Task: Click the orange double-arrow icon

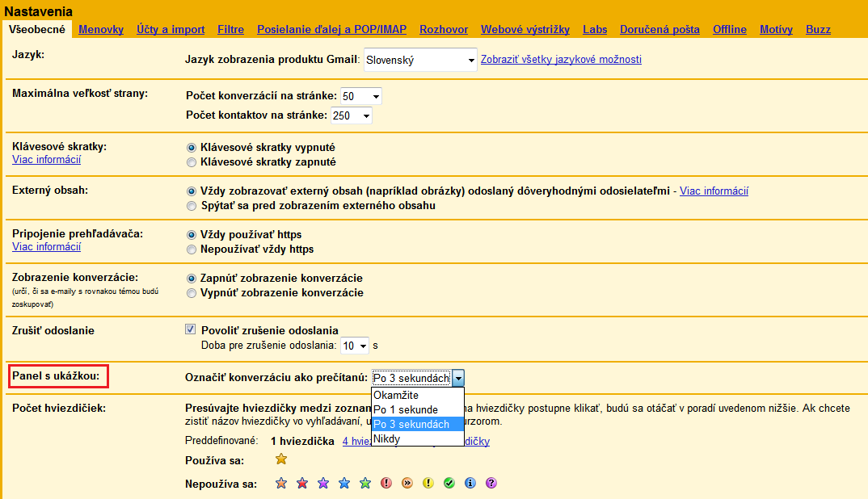Action: pos(407,483)
